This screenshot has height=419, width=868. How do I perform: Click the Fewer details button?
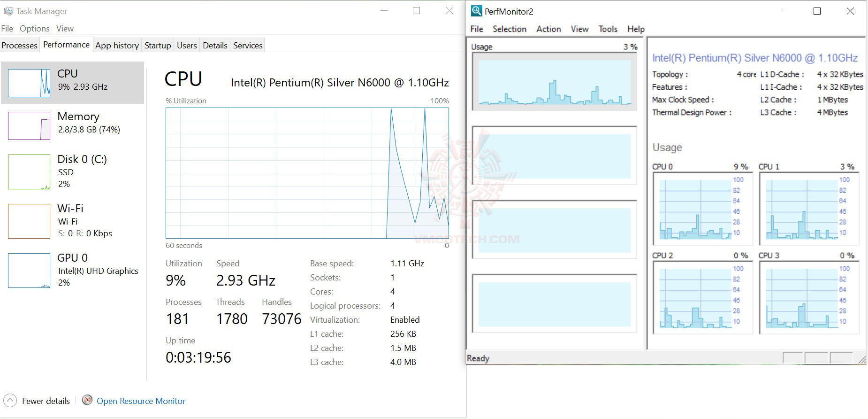pos(37,401)
